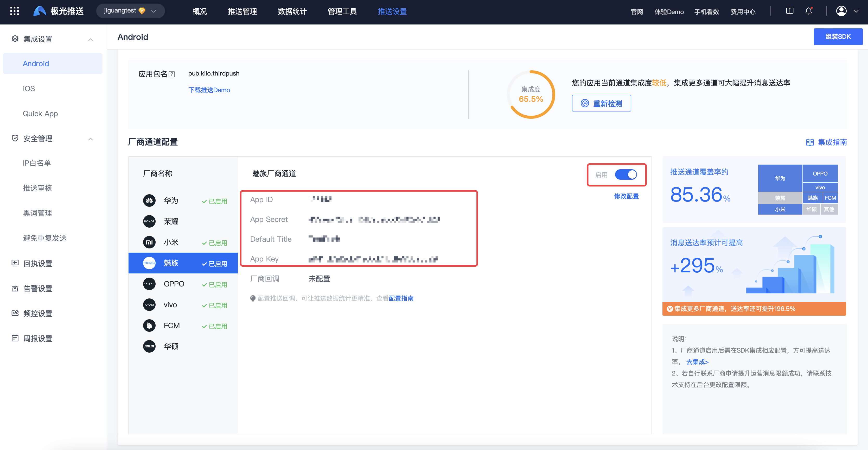
Task: Click the 集成度 65.5% progress ring
Action: pyautogui.click(x=531, y=95)
